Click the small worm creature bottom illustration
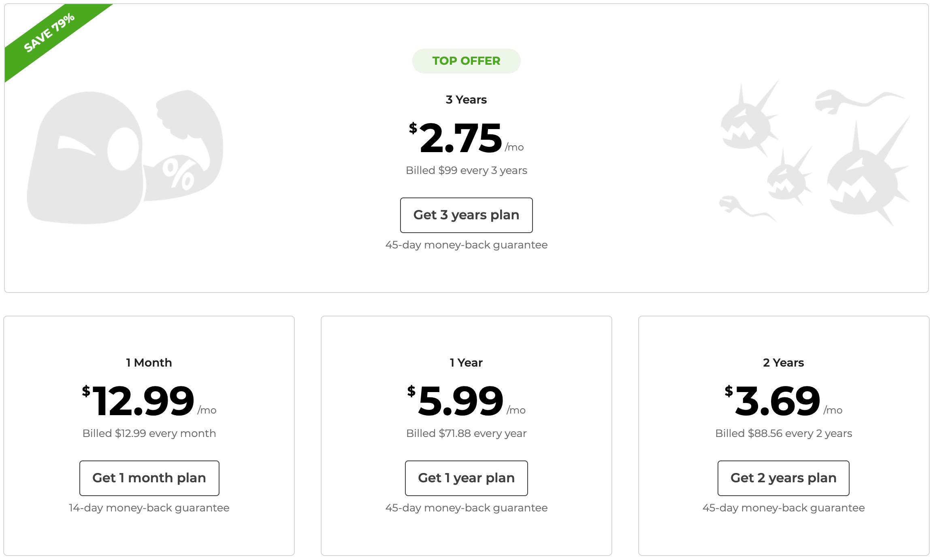The image size is (933, 560). coord(746,208)
